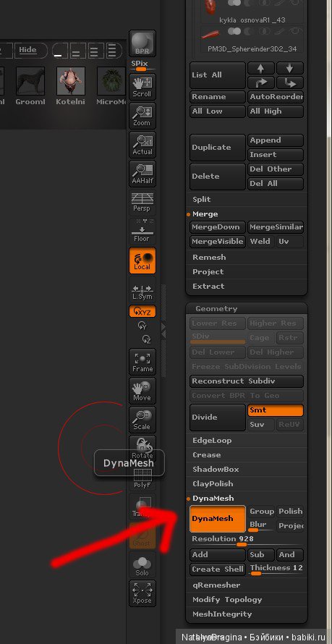Click the Actual size icon

[x=142, y=145]
